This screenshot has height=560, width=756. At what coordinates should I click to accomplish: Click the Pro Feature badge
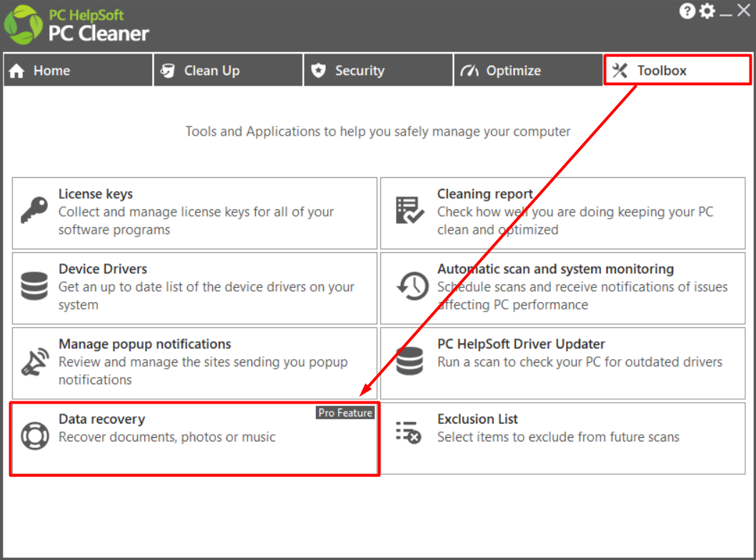[345, 413]
